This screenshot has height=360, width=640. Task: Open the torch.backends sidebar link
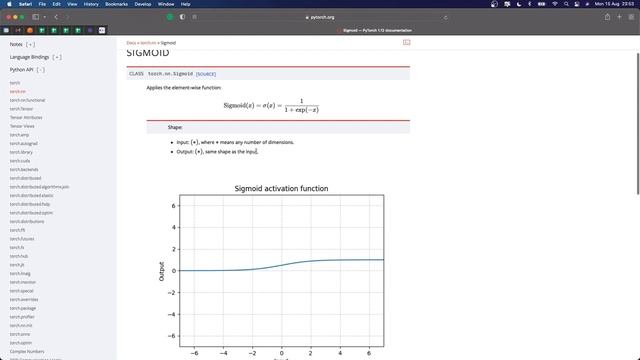24,169
